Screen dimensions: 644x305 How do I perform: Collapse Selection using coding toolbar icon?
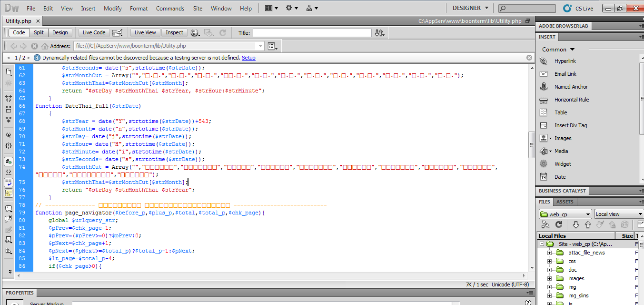[9, 109]
